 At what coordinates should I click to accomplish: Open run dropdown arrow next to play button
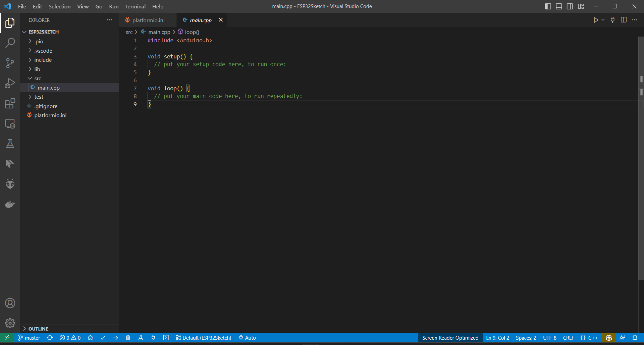pos(603,20)
